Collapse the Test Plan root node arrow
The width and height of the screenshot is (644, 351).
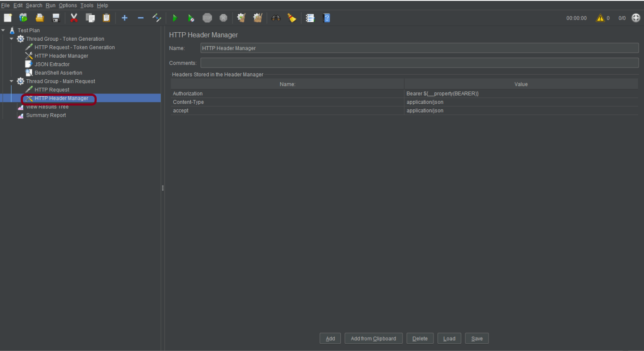pos(4,30)
